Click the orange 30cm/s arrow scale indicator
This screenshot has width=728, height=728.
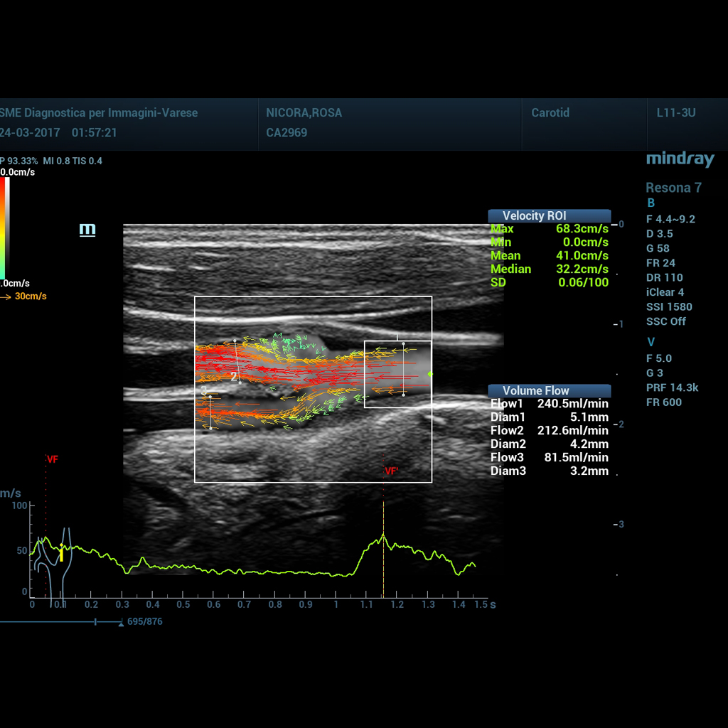24,296
